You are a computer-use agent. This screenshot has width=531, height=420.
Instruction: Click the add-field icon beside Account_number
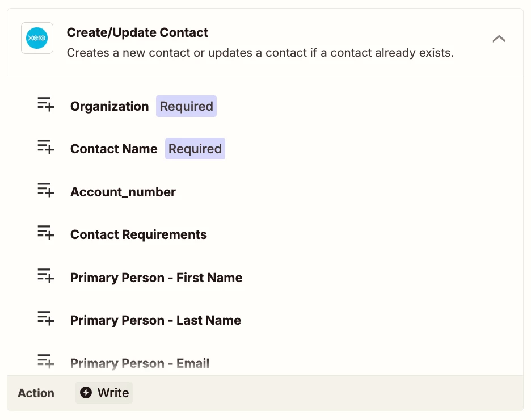[46, 190]
